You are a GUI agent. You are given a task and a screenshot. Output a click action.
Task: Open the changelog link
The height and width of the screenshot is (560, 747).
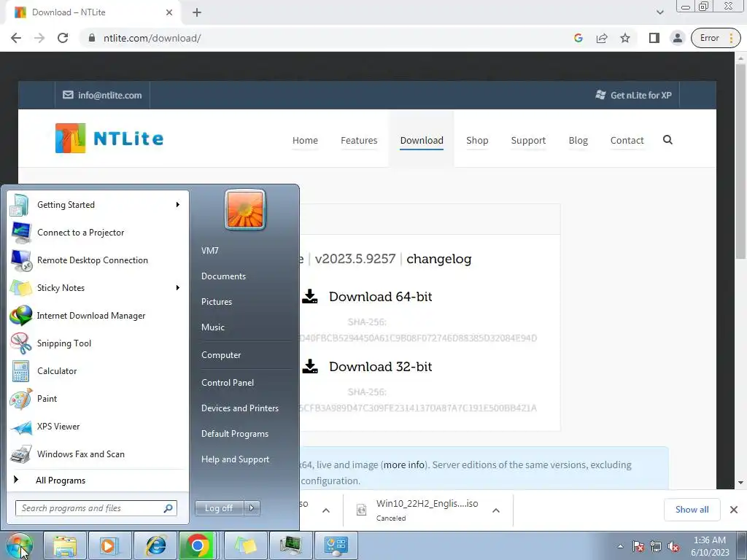[438, 259]
